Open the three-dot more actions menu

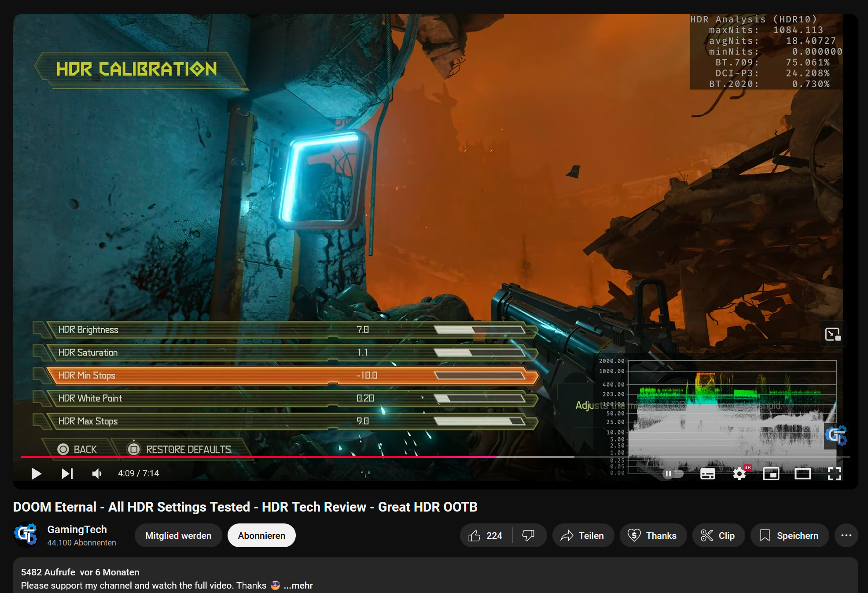tap(846, 535)
